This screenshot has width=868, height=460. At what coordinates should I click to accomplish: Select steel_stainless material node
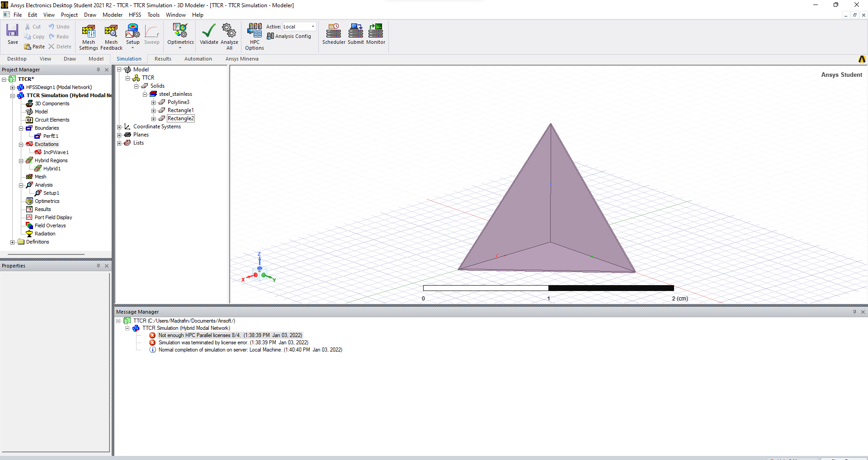175,94
